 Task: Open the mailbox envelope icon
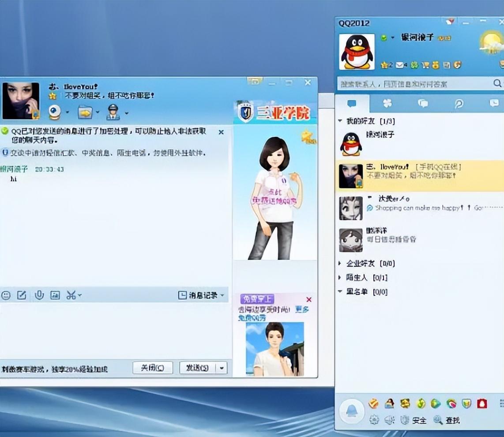coord(399,65)
